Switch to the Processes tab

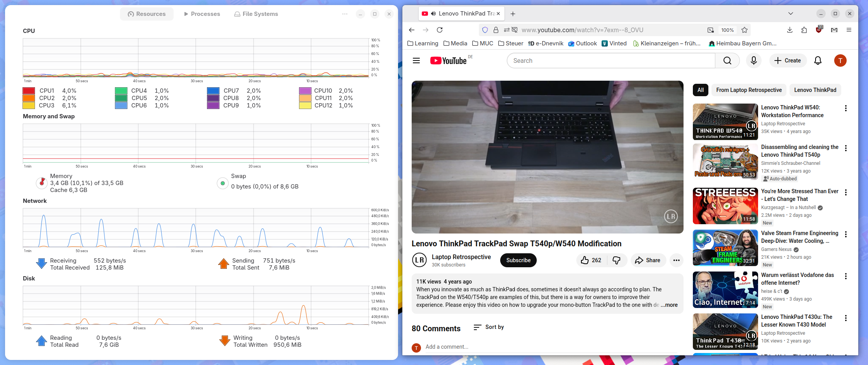(202, 14)
